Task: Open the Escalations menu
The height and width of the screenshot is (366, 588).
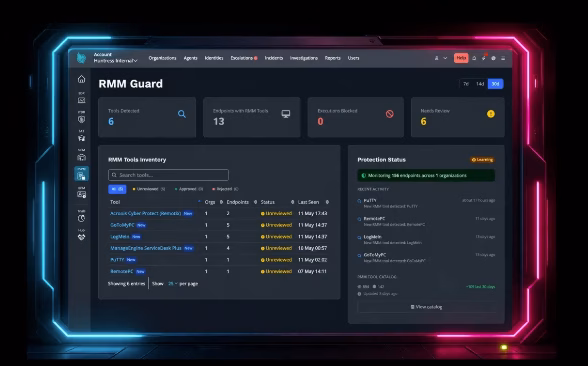Action: (244, 58)
